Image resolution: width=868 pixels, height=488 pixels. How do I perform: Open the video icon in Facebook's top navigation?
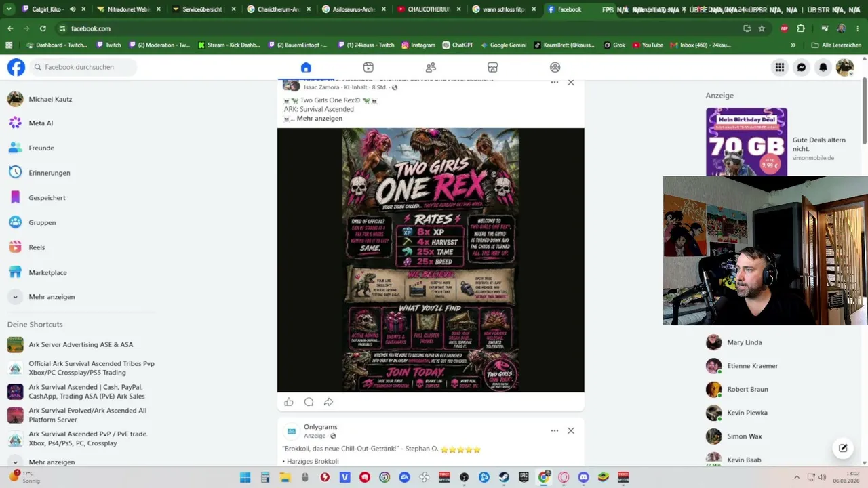pos(368,67)
